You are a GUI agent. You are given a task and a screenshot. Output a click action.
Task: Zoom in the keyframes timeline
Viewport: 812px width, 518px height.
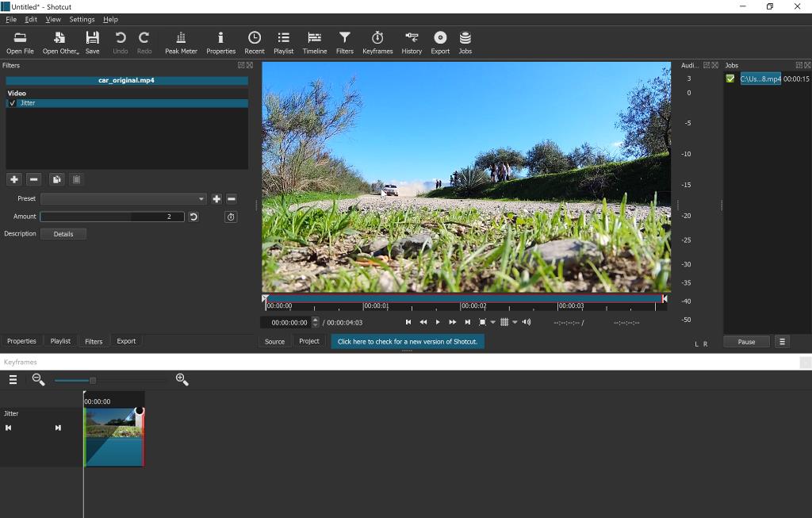(182, 380)
